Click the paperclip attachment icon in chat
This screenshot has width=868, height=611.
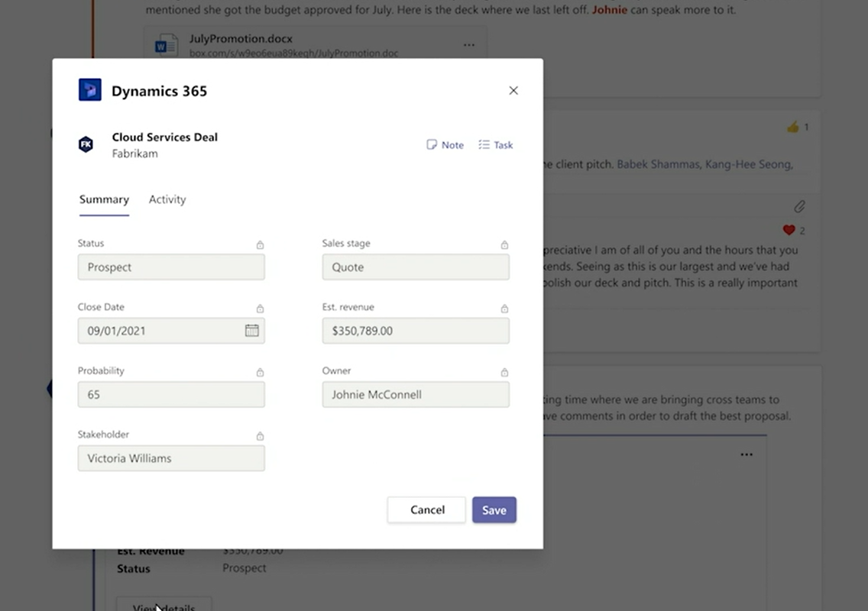coord(799,206)
